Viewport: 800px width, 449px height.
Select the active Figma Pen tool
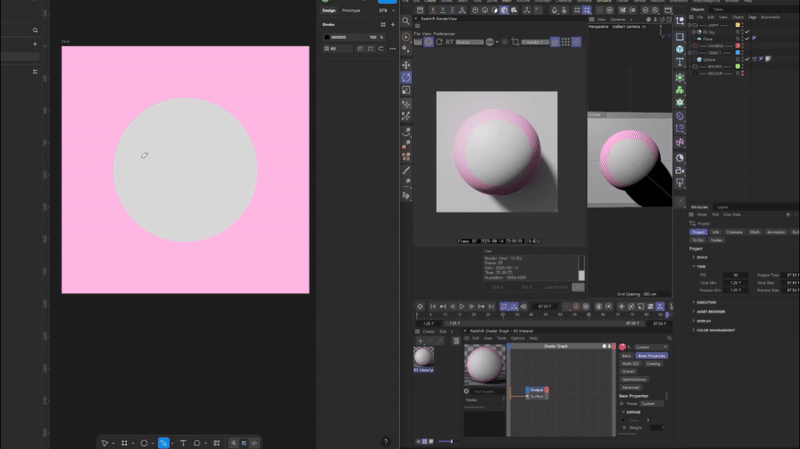[163, 443]
